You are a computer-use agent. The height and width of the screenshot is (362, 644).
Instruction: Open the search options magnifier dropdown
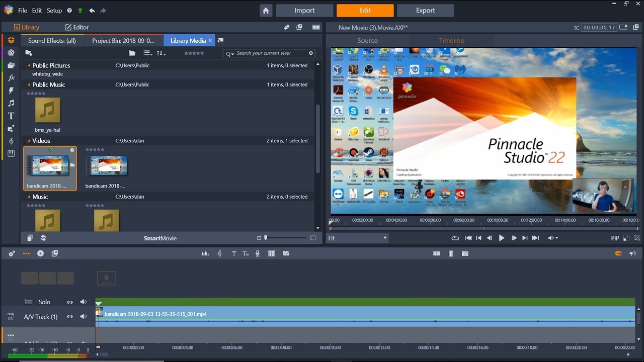click(x=229, y=53)
